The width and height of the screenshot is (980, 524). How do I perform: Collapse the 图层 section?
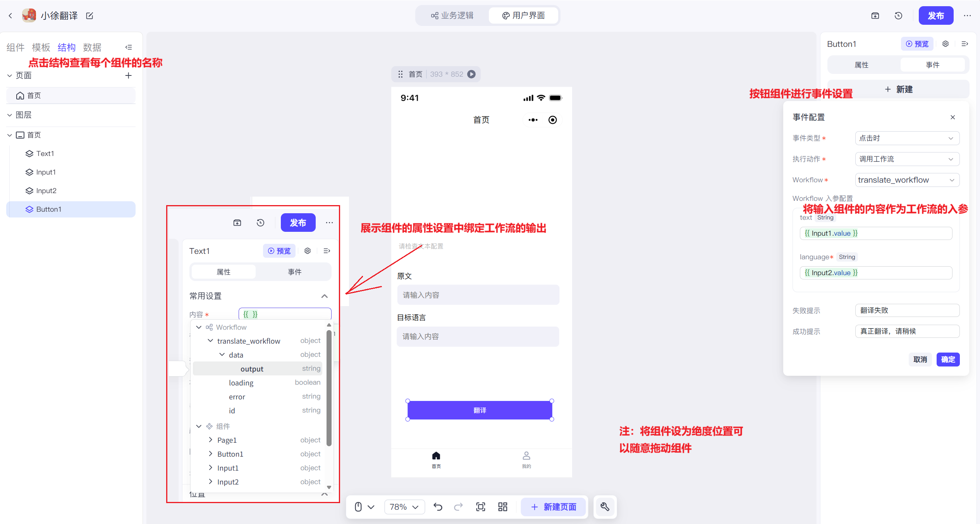click(x=10, y=115)
